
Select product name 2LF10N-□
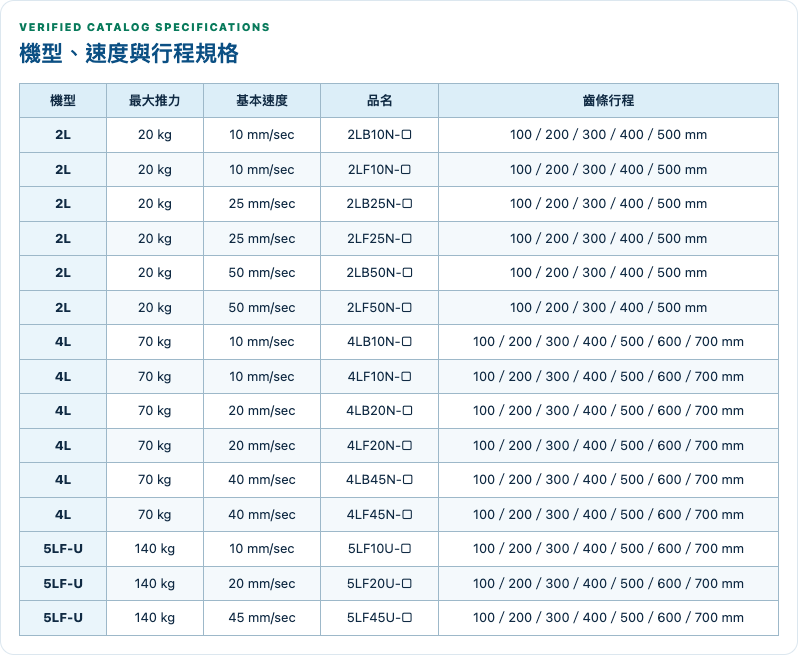(x=379, y=169)
